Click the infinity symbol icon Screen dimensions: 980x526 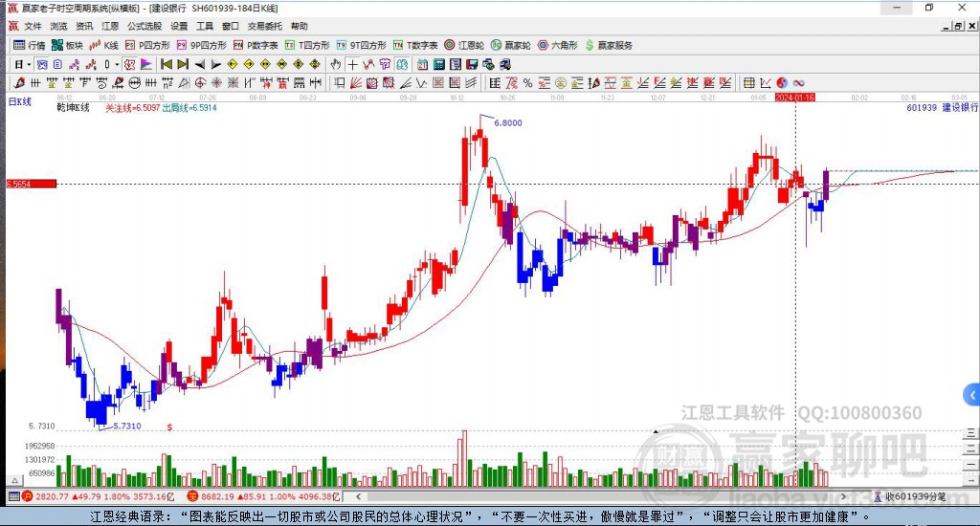[x=799, y=82]
